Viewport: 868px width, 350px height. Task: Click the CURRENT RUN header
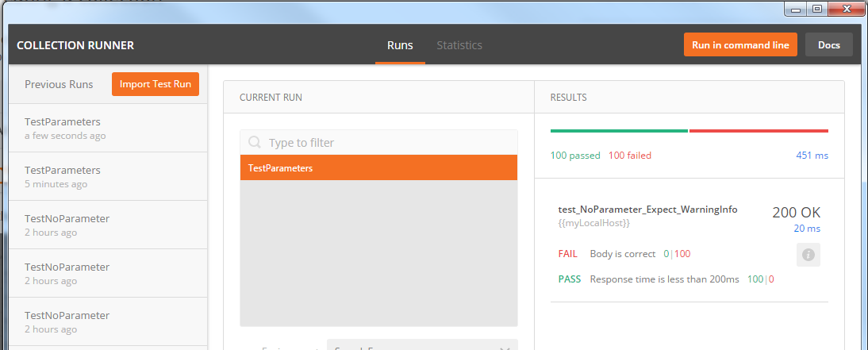click(x=271, y=98)
